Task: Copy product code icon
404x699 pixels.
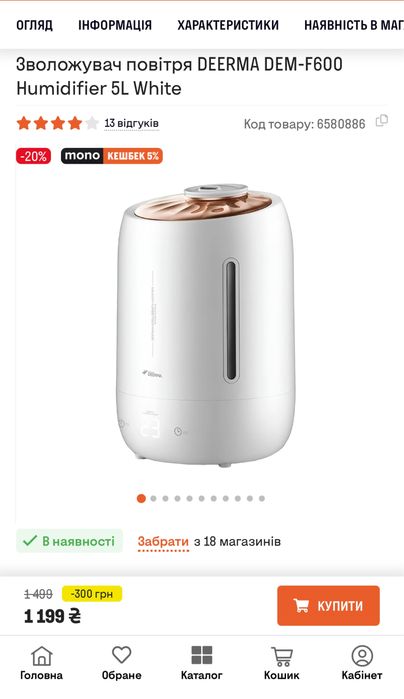Action: [x=382, y=121]
